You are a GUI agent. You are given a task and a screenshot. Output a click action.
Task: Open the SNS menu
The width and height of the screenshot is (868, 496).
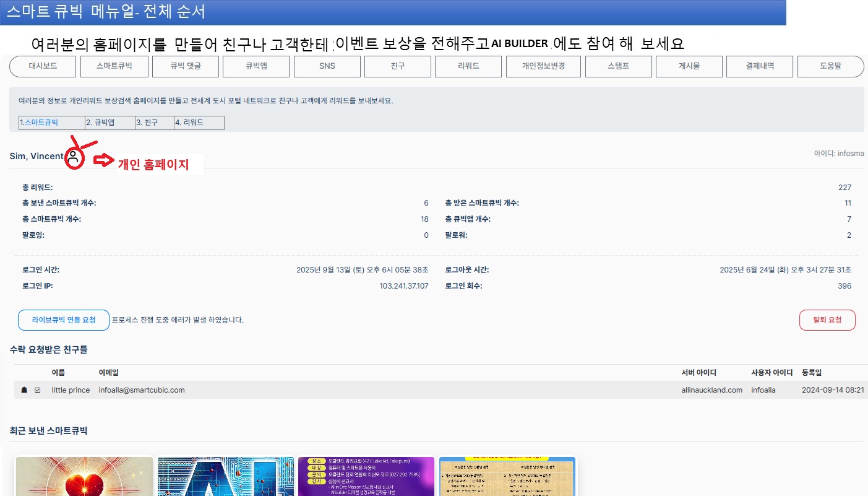(x=327, y=66)
